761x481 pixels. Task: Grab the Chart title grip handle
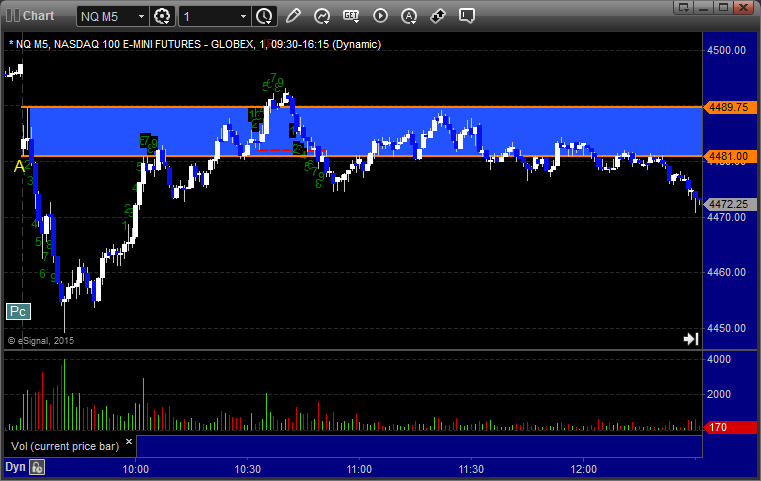pos(13,16)
